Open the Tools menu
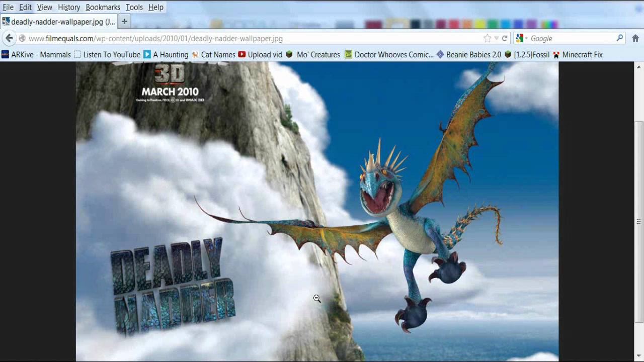 (134, 8)
